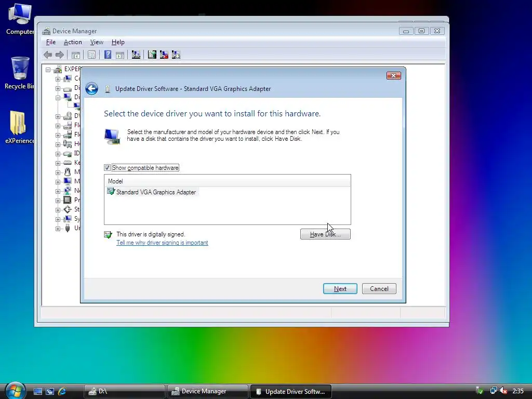Open the Action menu
This screenshot has width=532, height=399.
73,42
